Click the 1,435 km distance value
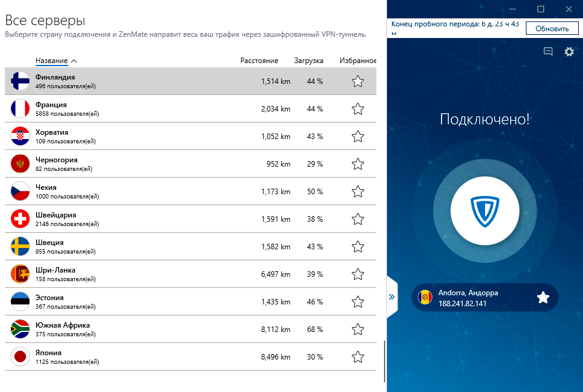Viewport: 583px width, 392px height. pyautogui.click(x=276, y=301)
